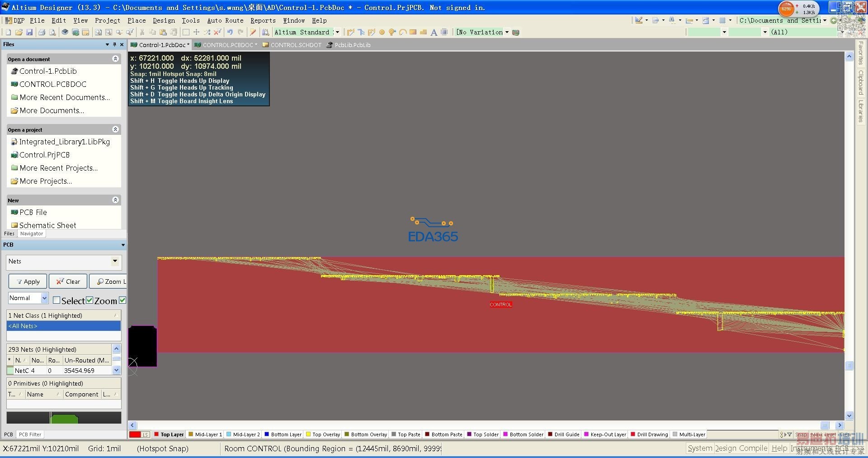
Task: Open the Normal highlight mode dropdown
Action: (44, 298)
